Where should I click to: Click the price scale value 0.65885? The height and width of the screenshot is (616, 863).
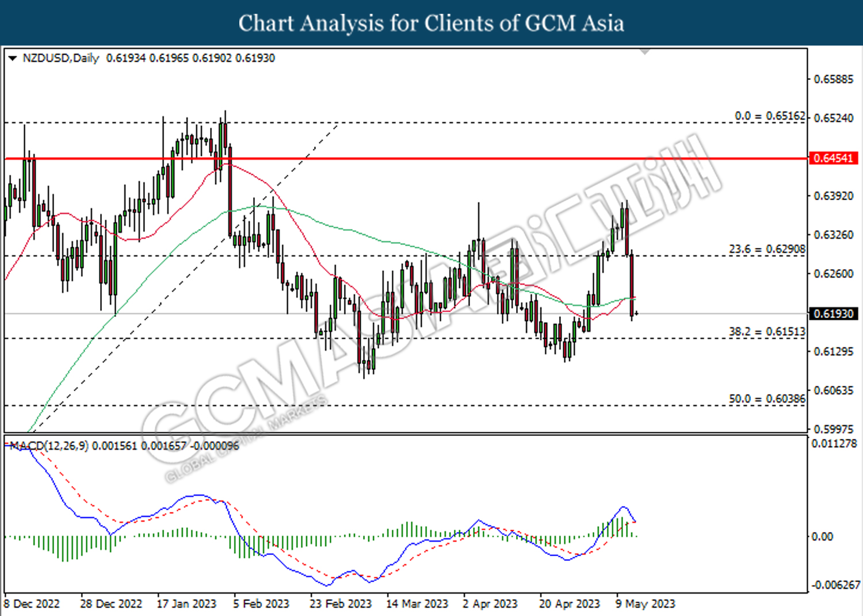(x=834, y=79)
